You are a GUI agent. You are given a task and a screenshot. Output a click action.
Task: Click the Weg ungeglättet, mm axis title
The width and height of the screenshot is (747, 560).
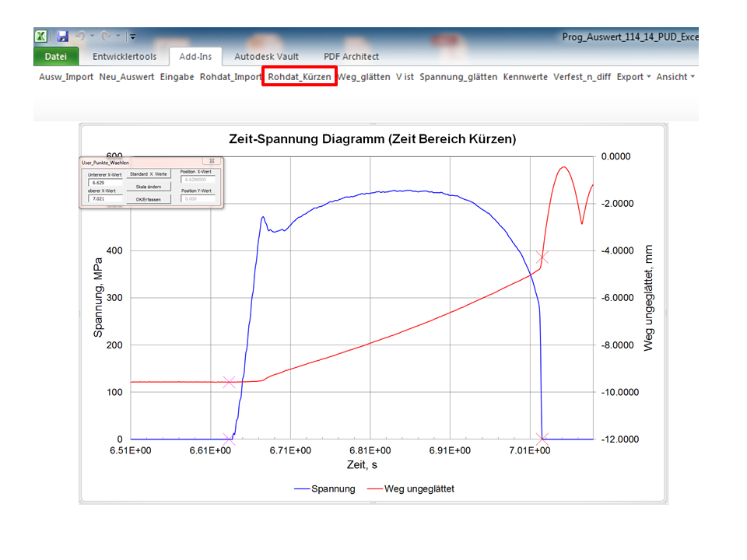click(648, 298)
